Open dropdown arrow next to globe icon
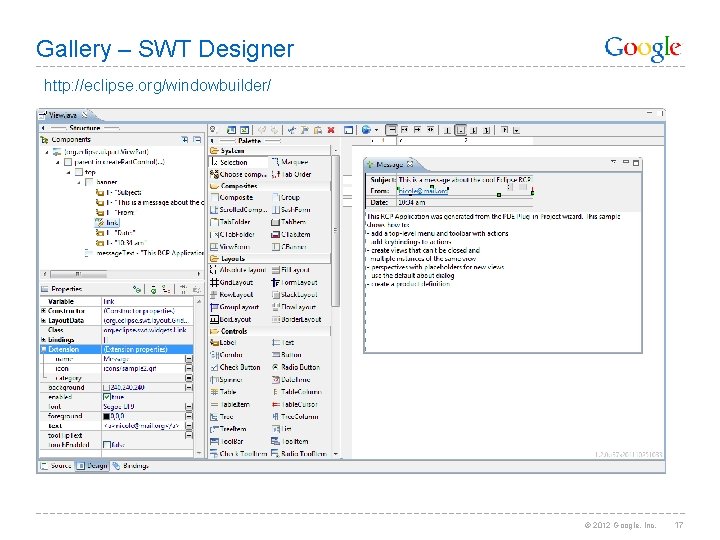Screen dimensions: 720x540 click(x=377, y=130)
